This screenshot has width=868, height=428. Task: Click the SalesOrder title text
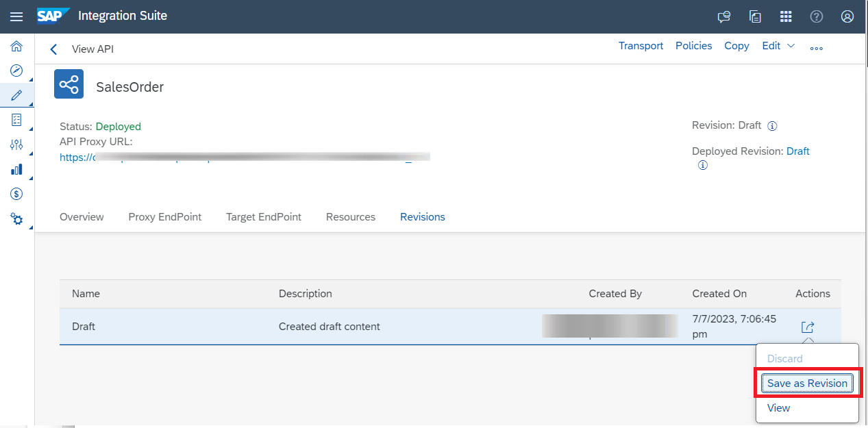click(130, 87)
